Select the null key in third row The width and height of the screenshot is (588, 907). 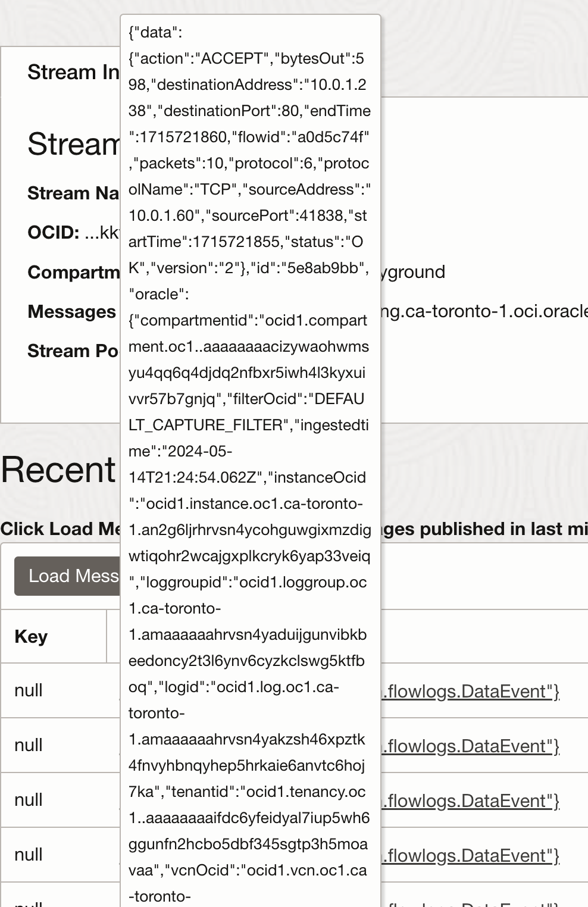pyautogui.click(x=29, y=800)
